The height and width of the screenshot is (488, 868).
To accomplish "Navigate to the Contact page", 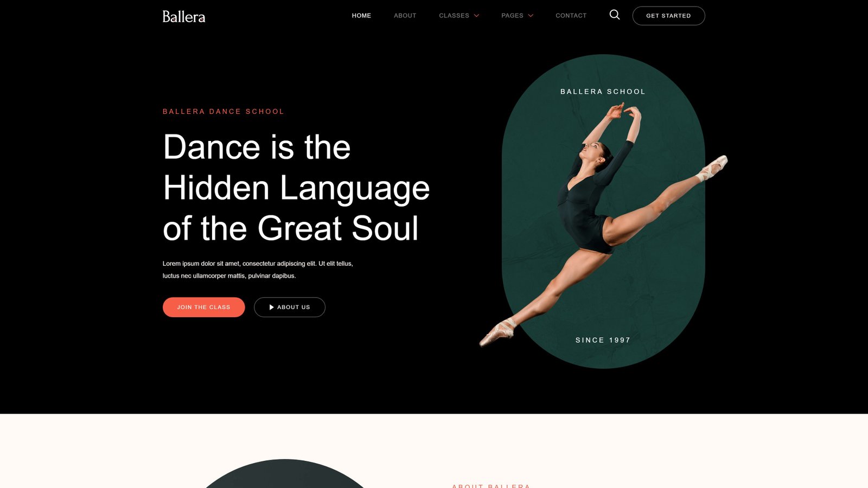I will pyautogui.click(x=571, y=16).
